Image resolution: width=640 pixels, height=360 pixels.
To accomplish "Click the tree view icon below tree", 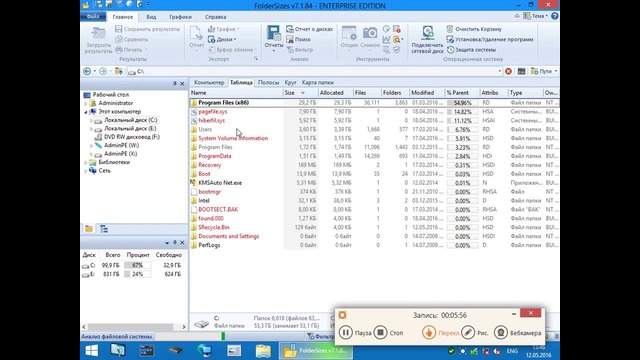I will click(104, 229).
